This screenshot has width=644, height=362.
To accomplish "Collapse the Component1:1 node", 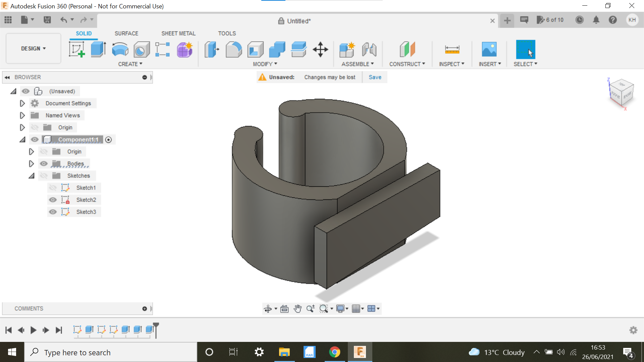I will (22, 139).
